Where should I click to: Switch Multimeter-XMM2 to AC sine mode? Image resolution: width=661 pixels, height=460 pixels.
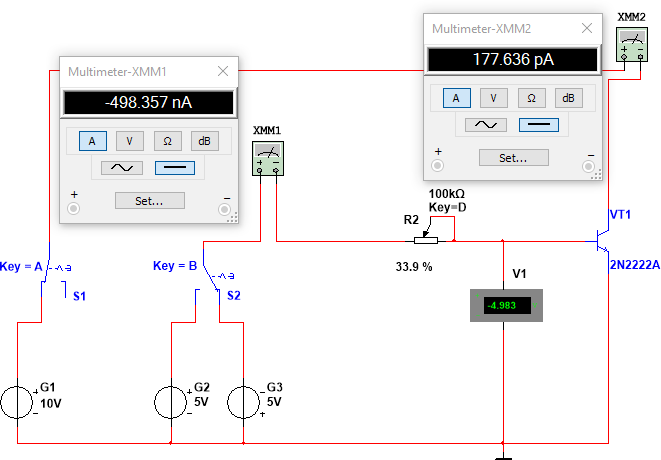(486, 125)
